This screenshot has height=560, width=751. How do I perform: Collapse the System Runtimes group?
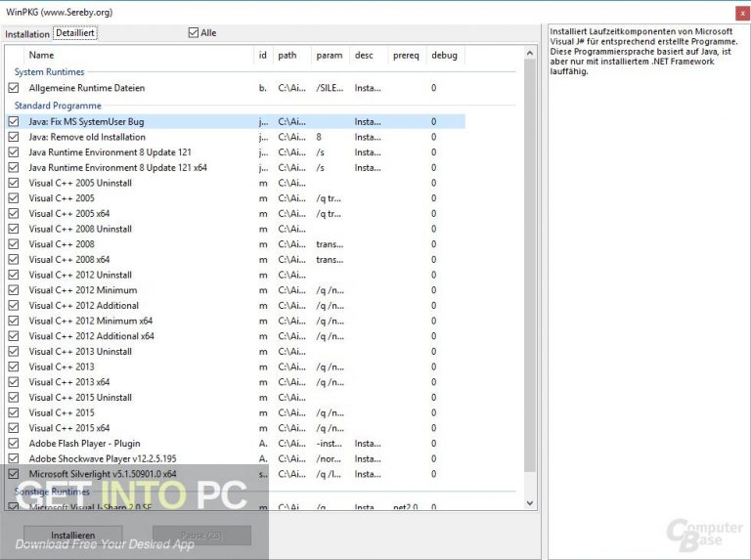click(49, 71)
